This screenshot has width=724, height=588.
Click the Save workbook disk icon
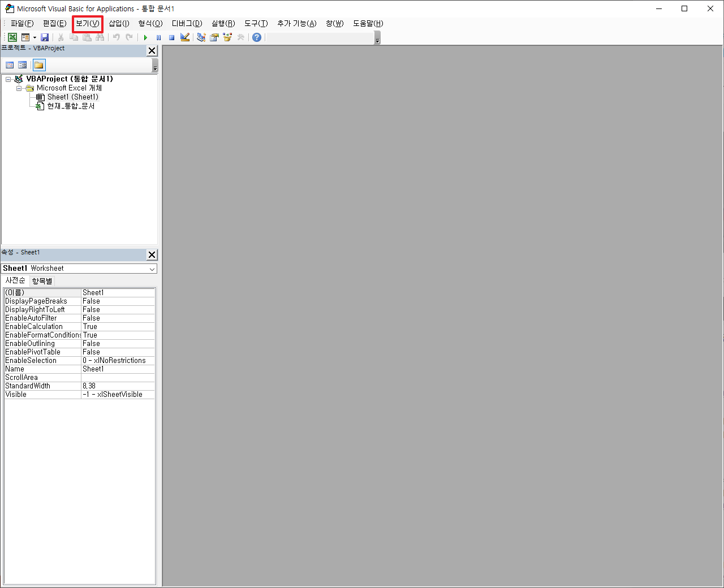tap(45, 37)
